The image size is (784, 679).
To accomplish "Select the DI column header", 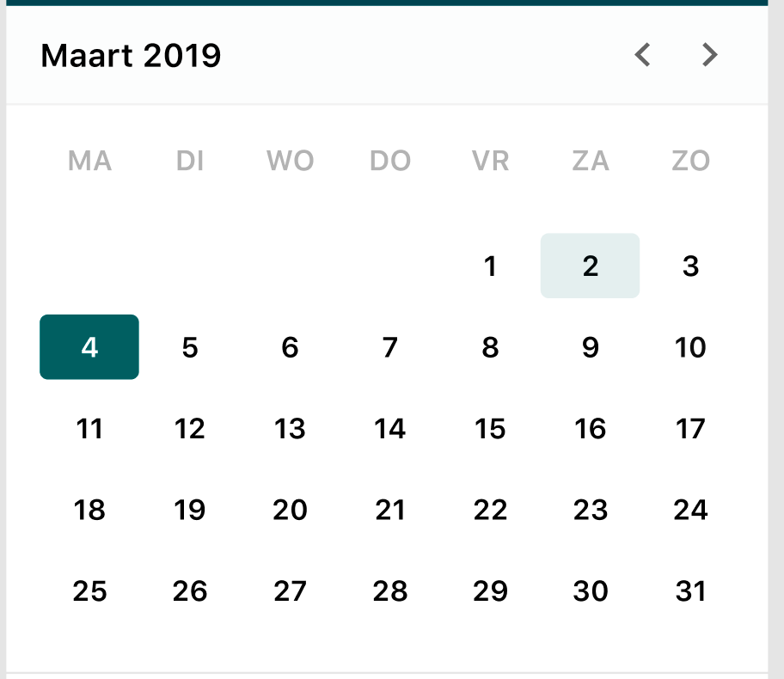I will click(x=189, y=161).
